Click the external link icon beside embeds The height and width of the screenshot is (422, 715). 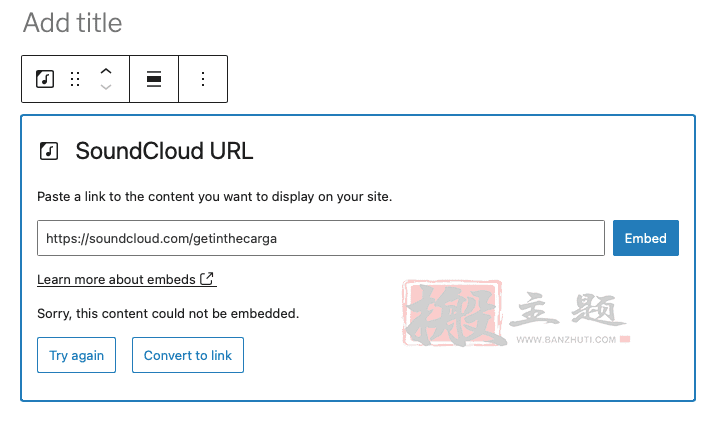207,278
